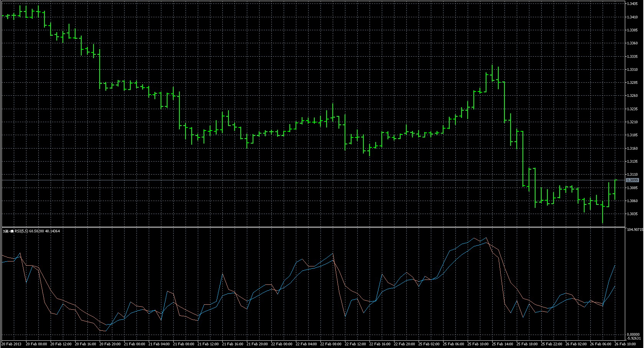Click the 1.3185 price scale label

click(632, 135)
